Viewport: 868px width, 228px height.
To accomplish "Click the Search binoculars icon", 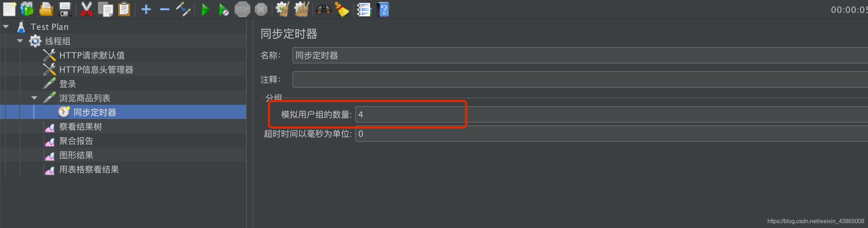I will pyautogui.click(x=324, y=9).
